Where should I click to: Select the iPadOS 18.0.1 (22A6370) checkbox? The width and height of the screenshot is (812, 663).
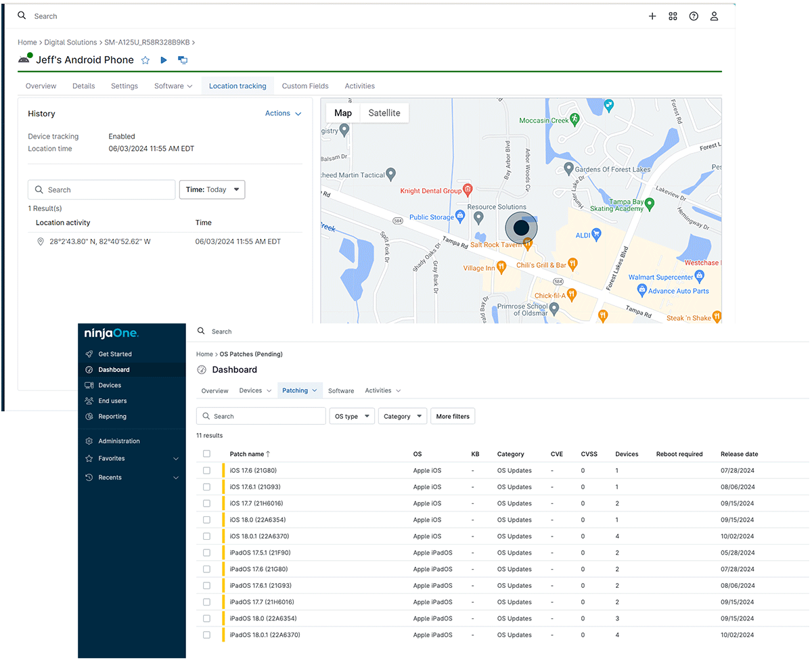point(207,635)
